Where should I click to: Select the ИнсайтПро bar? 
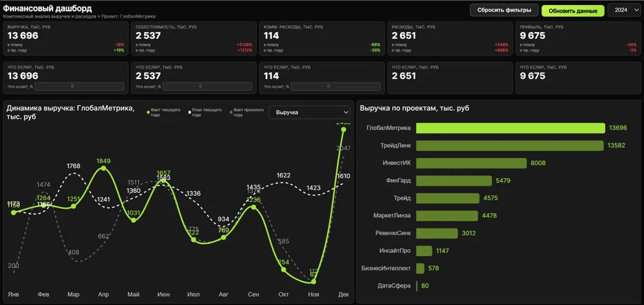tap(424, 251)
